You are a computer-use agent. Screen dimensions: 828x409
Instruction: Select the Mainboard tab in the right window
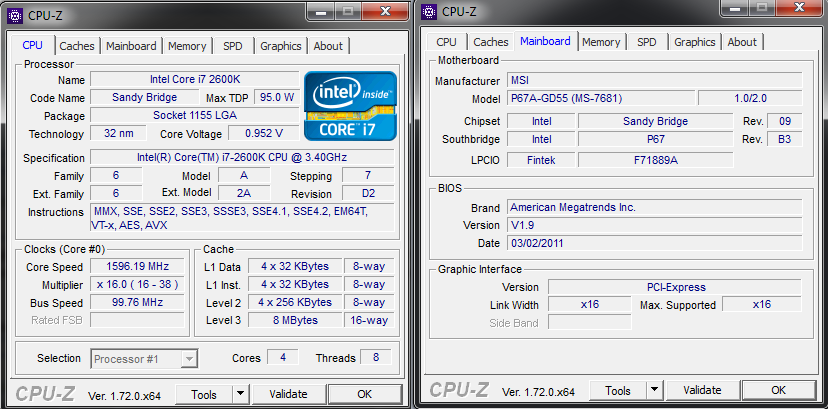click(545, 41)
